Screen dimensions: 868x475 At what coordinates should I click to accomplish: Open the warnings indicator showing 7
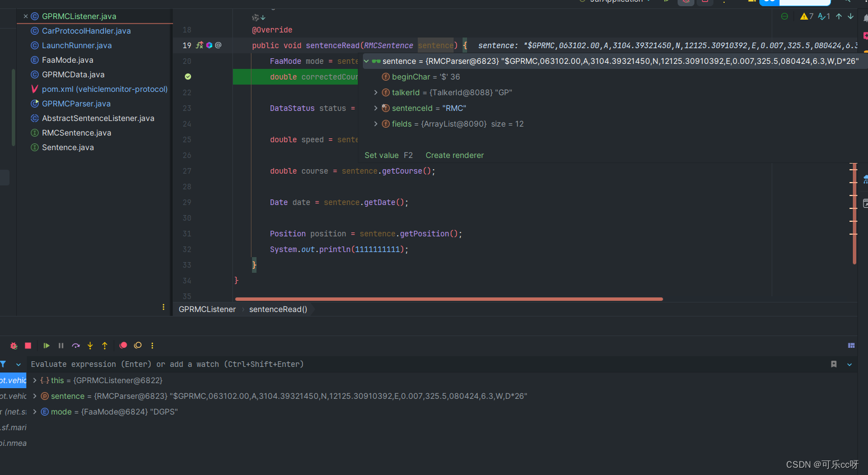point(807,16)
